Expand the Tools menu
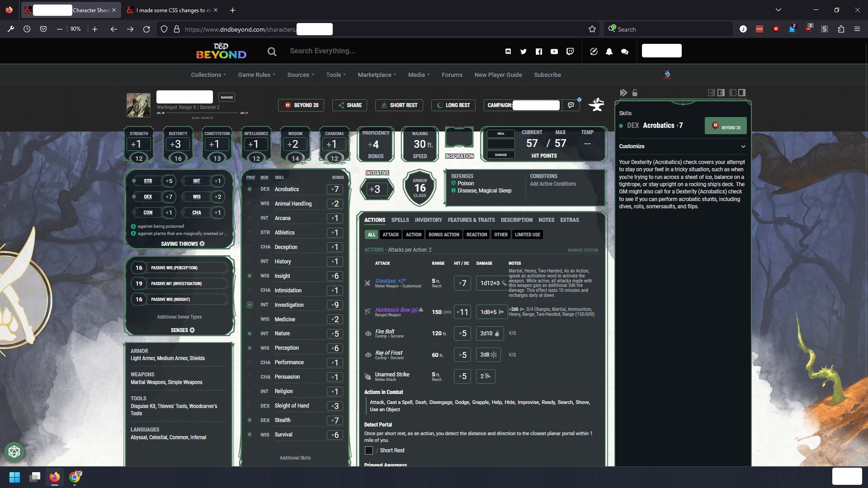The image size is (868, 488). pyautogui.click(x=336, y=75)
